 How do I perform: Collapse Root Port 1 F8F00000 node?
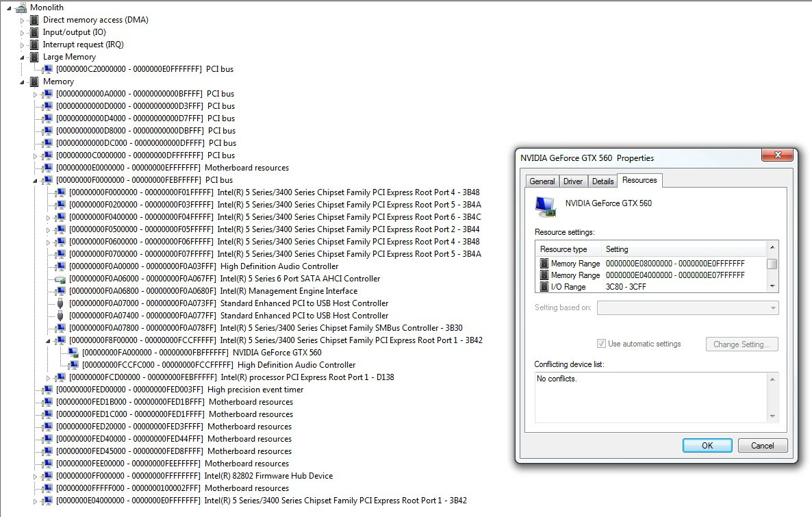pyautogui.click(x=48, y=342)
